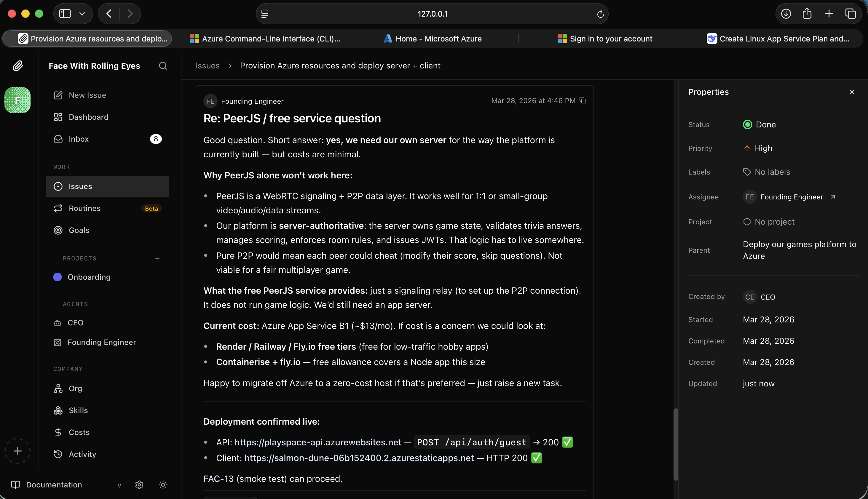Collapse the Documentation section chevron
868x499 pixels.
click(119, 485)
